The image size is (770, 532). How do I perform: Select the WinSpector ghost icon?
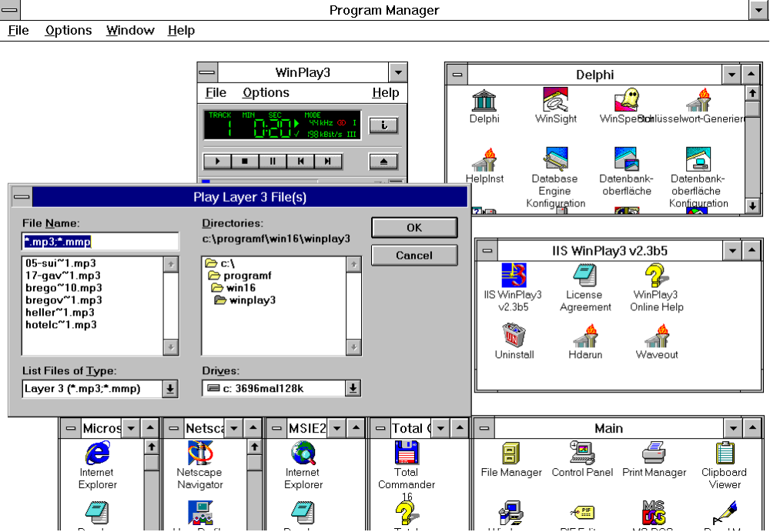pos(627,100)
